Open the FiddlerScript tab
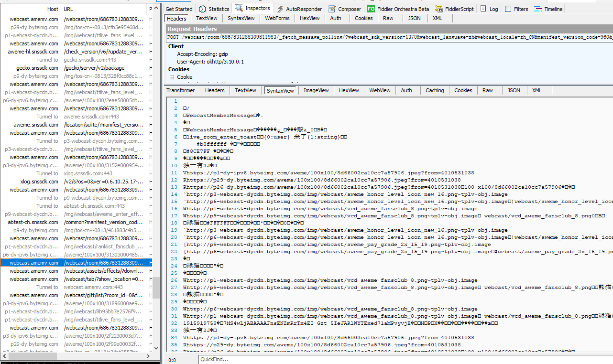Screen dimensions: 613x364 455,9
